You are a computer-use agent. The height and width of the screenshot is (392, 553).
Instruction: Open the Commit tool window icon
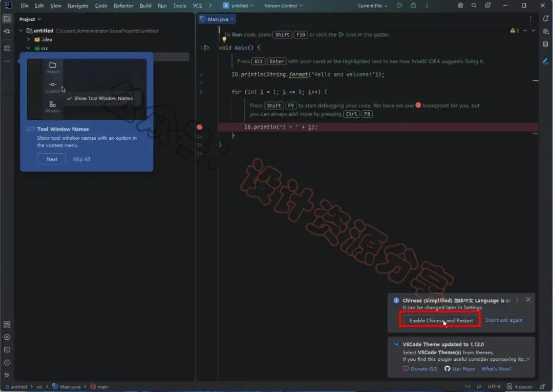7,31
